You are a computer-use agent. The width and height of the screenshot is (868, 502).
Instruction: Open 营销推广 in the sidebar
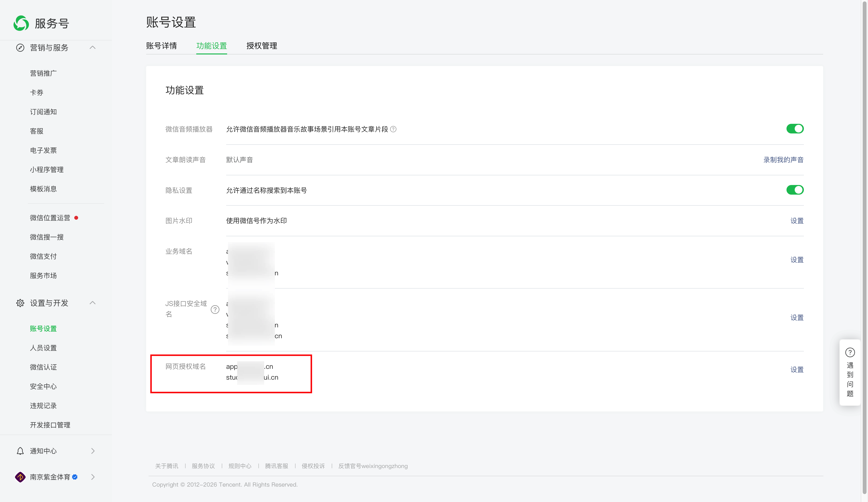(43, 73)
